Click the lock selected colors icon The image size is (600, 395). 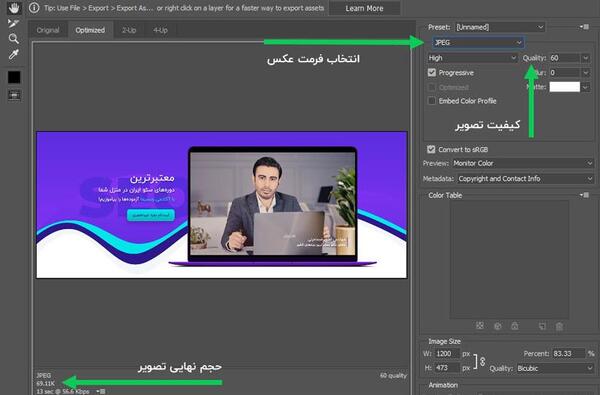click(515, 326)
